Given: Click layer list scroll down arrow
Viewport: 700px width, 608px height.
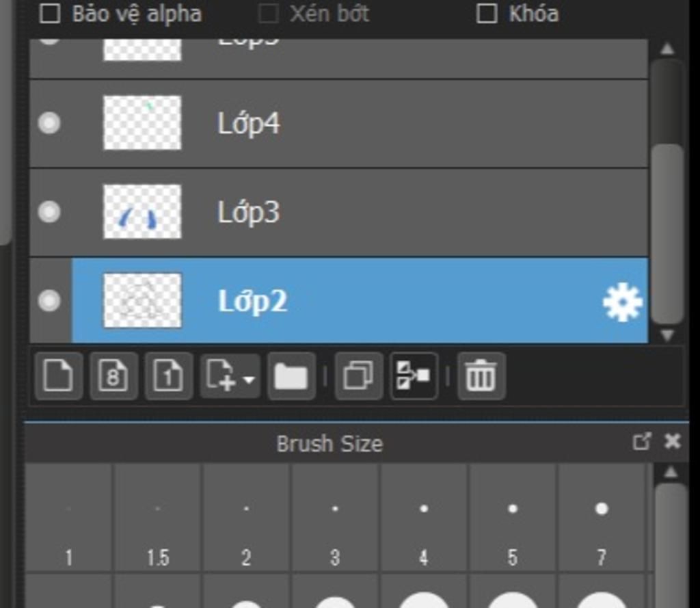Looking at the screenshot, I should click(x=667, y=335).
